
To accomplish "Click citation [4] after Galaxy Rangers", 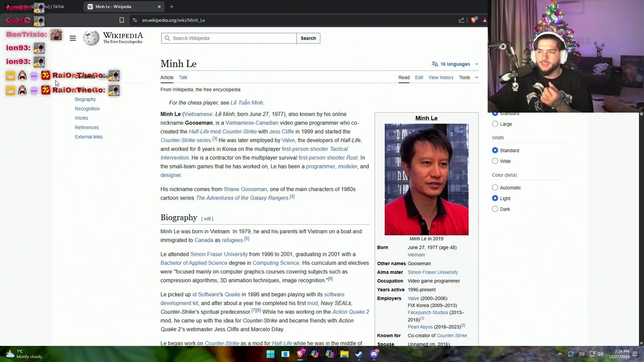I will point(292,197).
